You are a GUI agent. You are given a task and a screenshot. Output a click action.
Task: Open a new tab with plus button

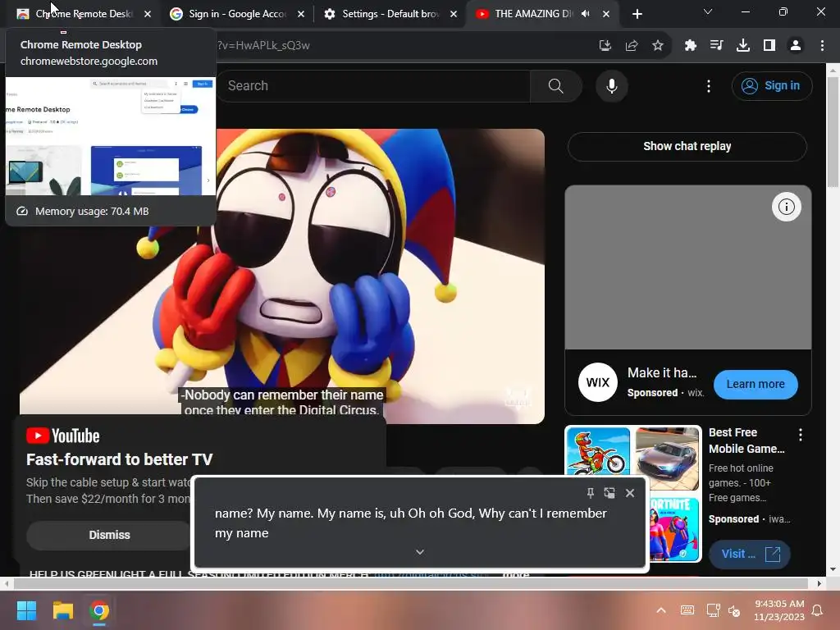(x=637, y=14)
